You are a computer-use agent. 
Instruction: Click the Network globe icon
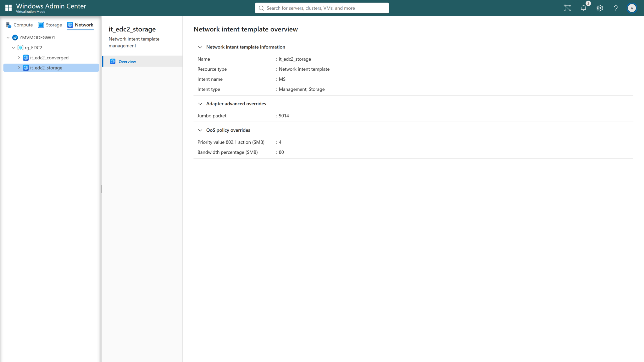70,25
